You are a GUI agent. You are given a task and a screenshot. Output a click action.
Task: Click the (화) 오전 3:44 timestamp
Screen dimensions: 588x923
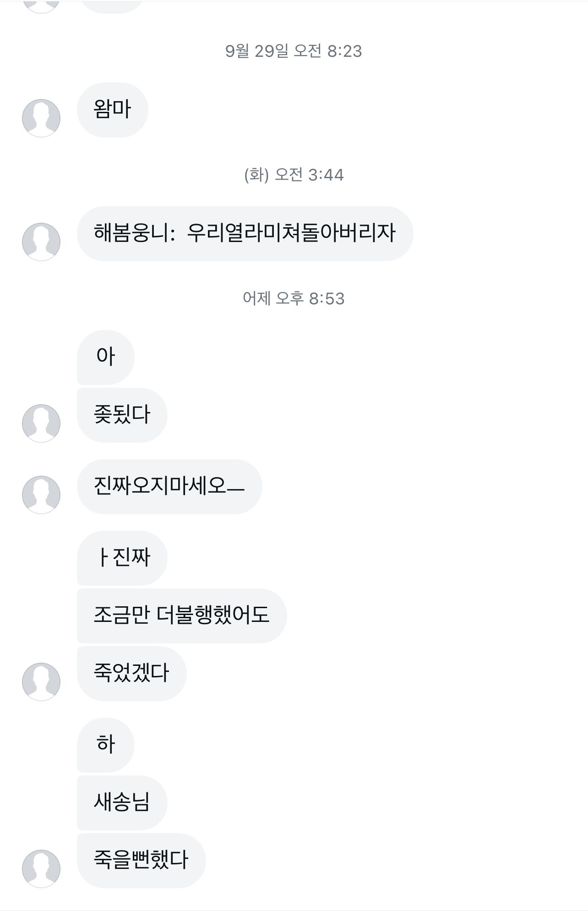point(294,175)
